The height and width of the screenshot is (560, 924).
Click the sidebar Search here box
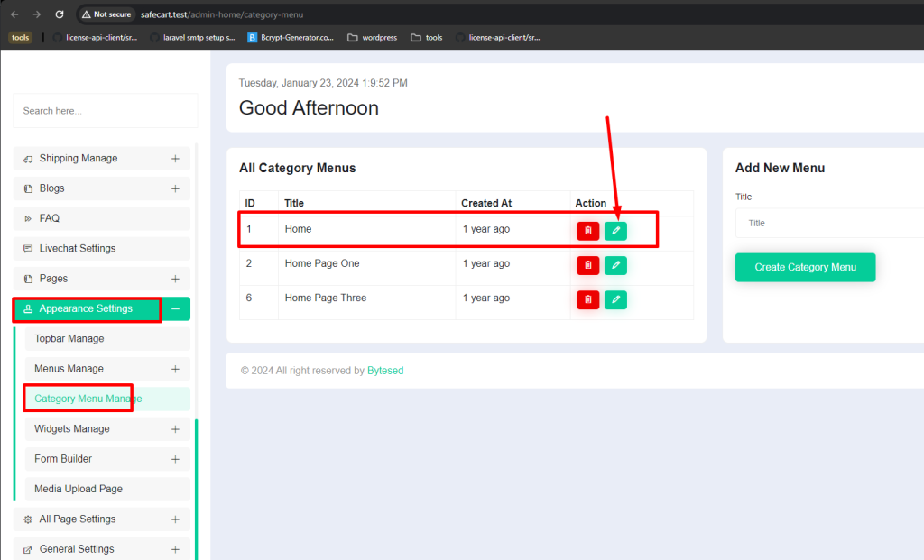click(x=106, y=111)
